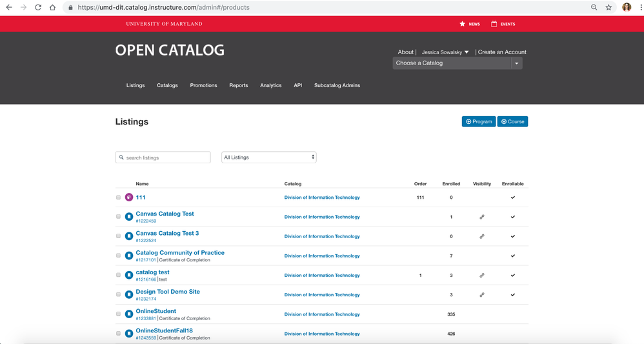Open the Jessica Sowalsky user menu

coord(445,52)
